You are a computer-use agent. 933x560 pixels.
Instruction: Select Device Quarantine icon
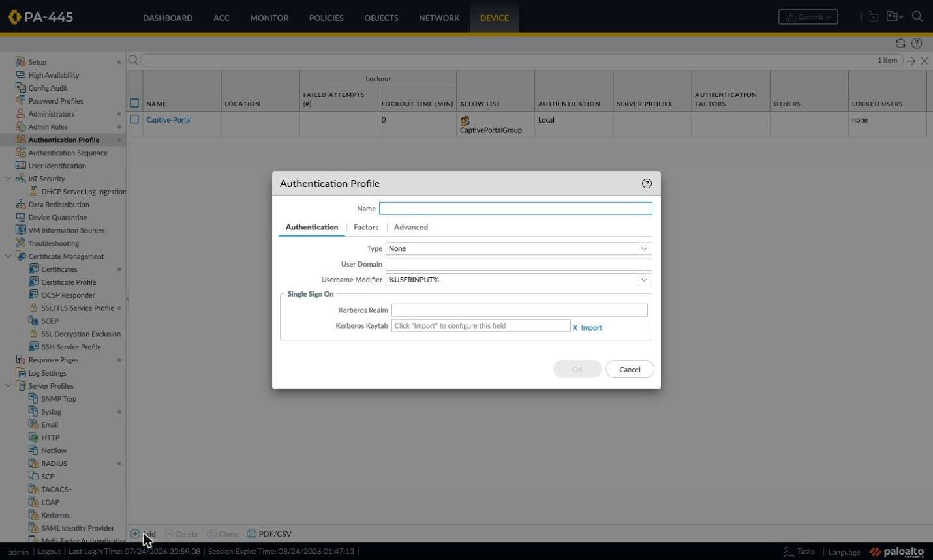point(20,218)
